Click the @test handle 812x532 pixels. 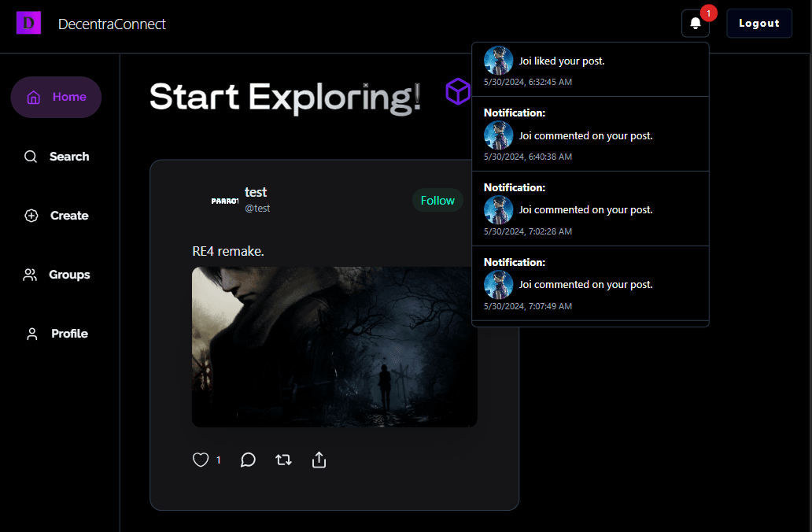(x=257, y=209)
